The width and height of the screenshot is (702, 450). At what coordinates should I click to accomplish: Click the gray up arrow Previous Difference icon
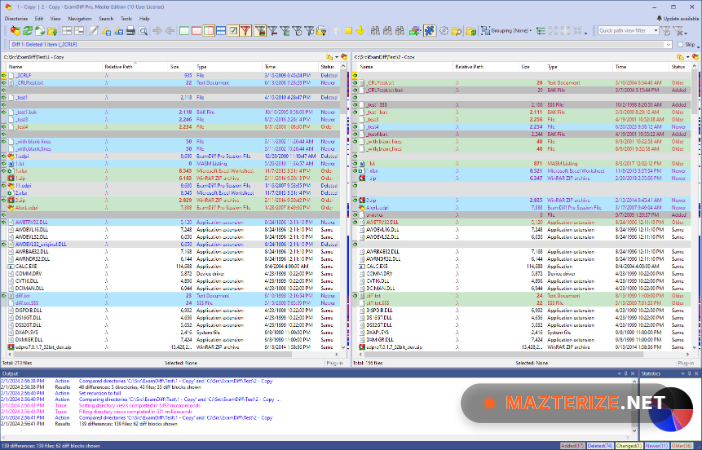(x=336, y=30)
